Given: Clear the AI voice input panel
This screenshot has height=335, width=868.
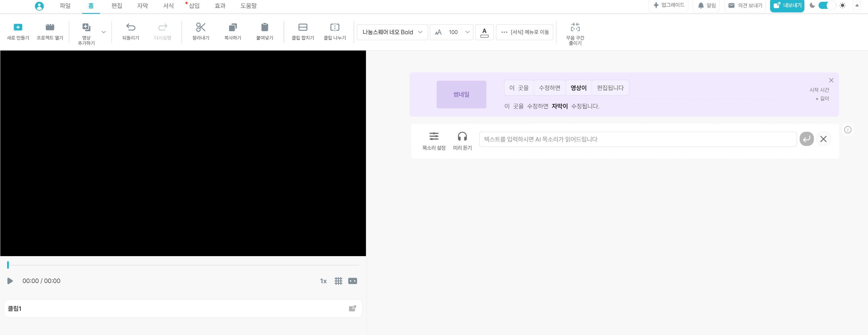Looking at the screenshot, I should [824, 139].
